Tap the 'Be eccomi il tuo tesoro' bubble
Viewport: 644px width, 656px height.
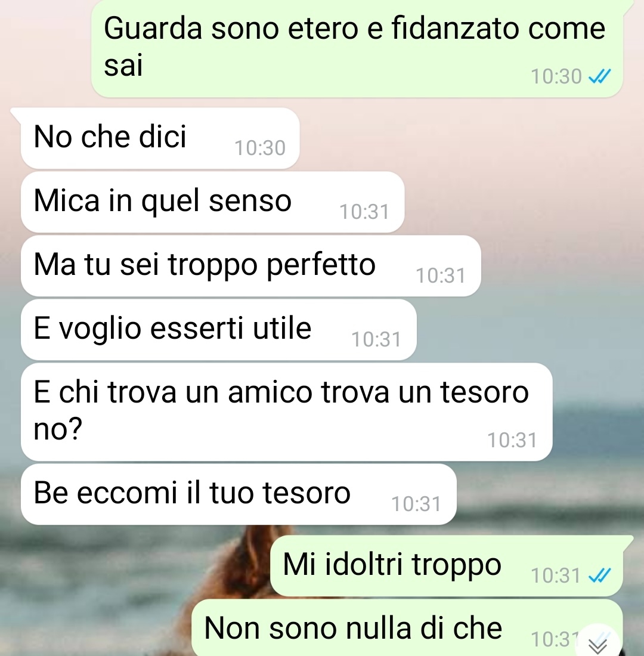point(239,494)
